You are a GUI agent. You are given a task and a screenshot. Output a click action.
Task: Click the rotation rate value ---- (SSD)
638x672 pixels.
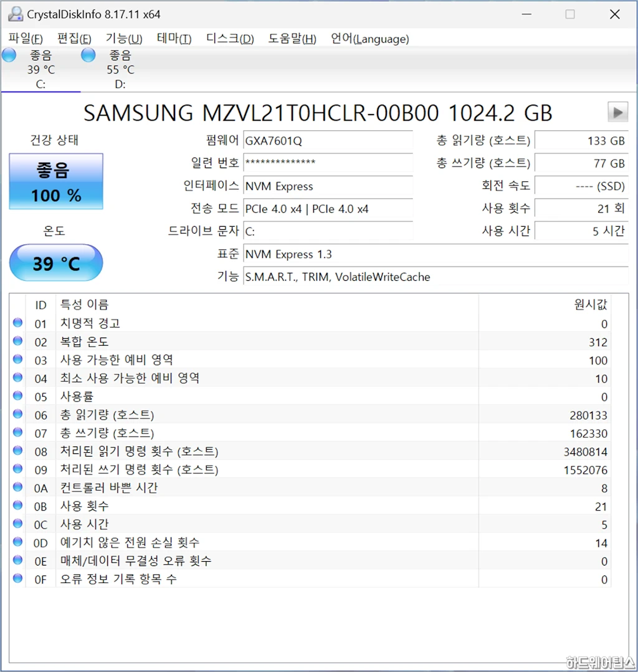coord(581,186)
